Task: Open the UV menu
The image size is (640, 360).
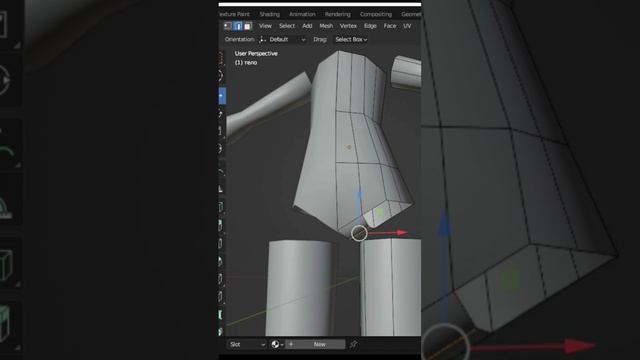Action: pyautogui.click(x=407, y=26)
